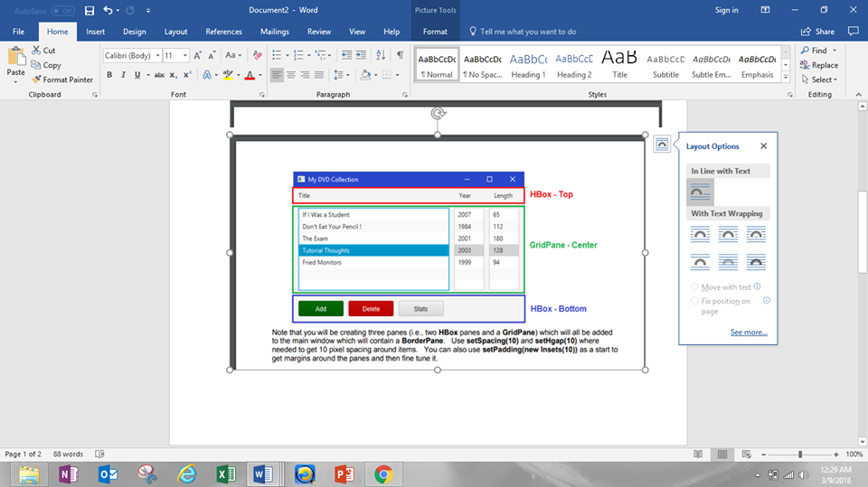Click the font color red A
868x487 pixels.
coord(250,75)
